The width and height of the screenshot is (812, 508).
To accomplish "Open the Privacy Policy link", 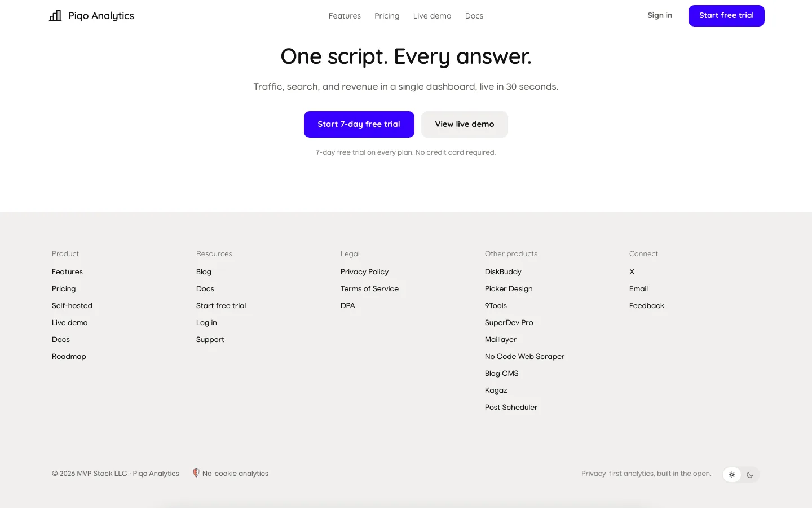I will pos(365,271).
